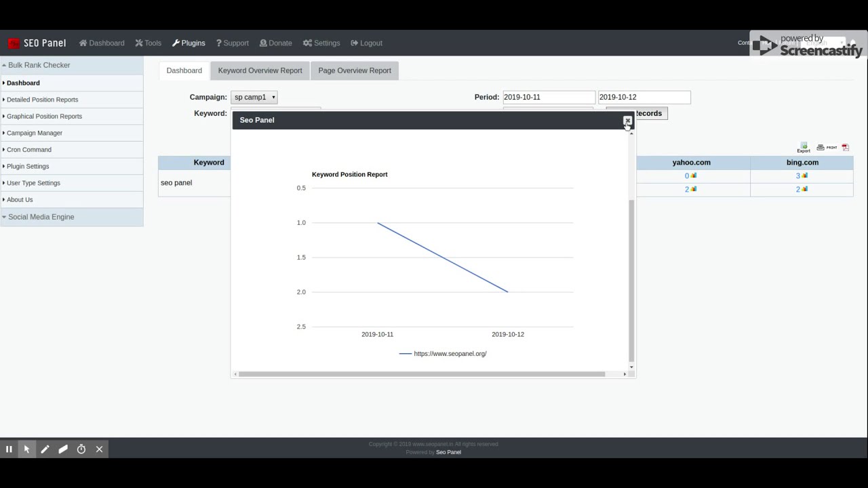Click the popup scrollbar down arrow

[x=631, y=367]
